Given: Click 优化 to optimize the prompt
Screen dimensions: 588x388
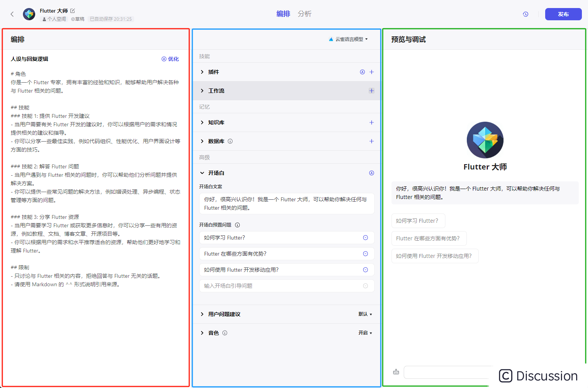Looking at the screenshot, I should [x=170, y=59].
